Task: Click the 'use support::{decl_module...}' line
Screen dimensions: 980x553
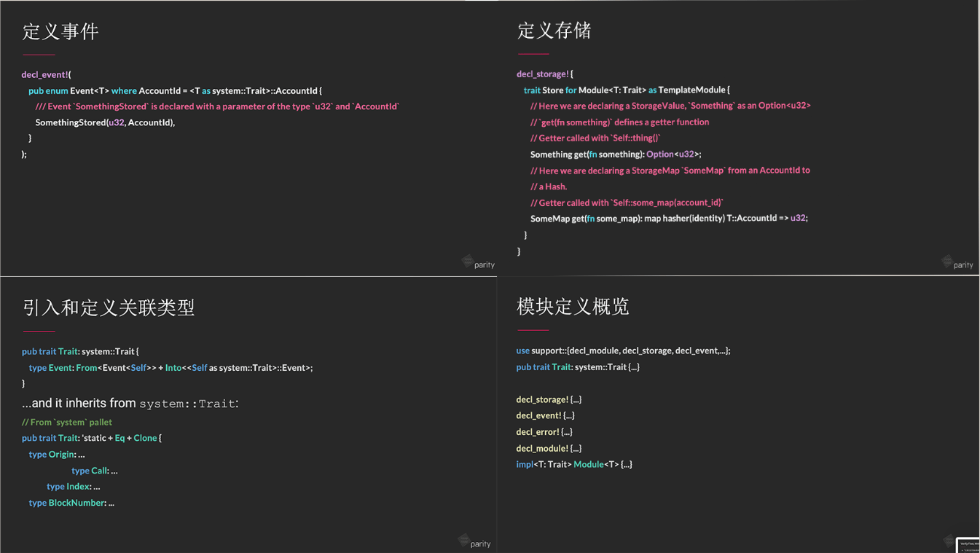Action: point(623,350)
